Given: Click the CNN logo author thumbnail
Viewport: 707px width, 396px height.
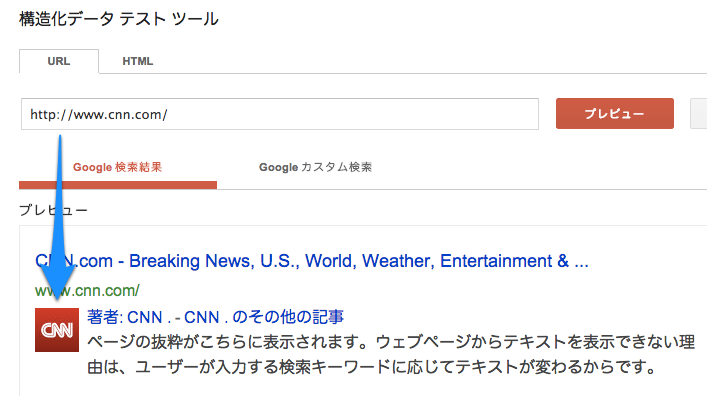Looking at the screenshot, I should click(57, 330).
